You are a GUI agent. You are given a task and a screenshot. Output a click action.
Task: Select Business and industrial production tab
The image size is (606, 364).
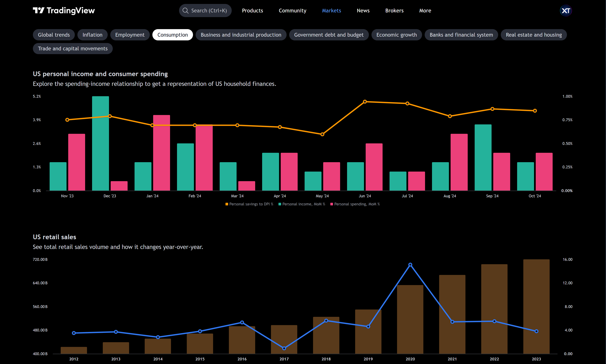pyautogui.click(x=241, y=35)
